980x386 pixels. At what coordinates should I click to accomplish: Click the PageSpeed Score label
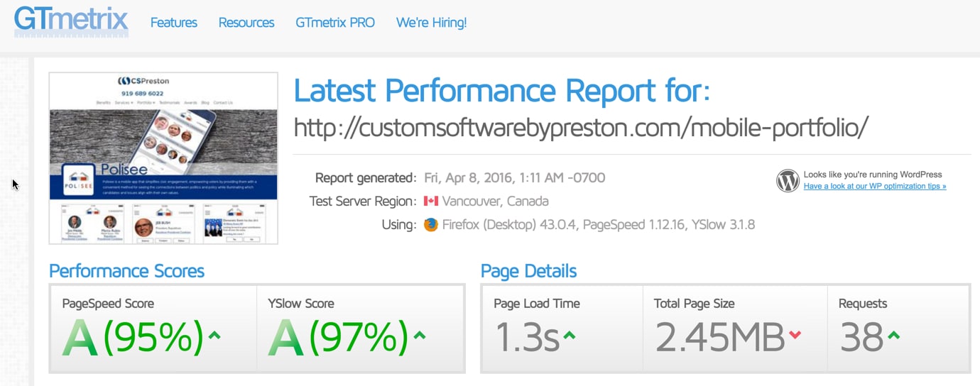pyautogui.click(x=108, y=304)
